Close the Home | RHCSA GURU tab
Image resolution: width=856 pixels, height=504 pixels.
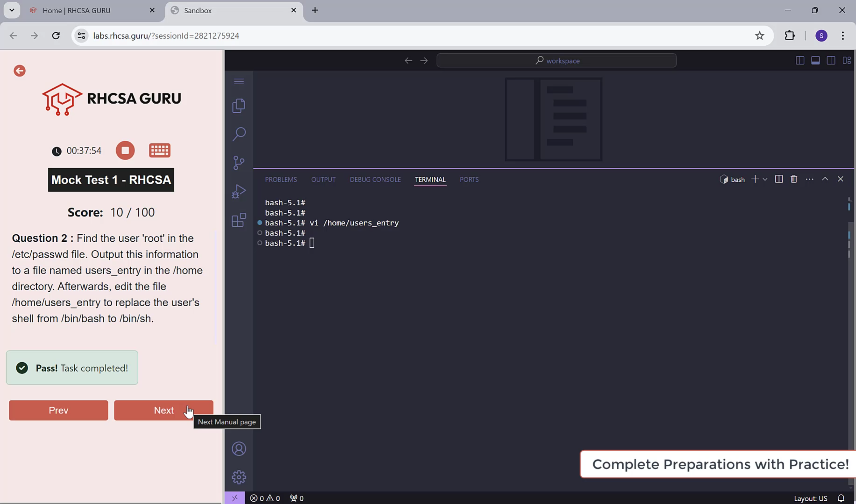[152, 10]
